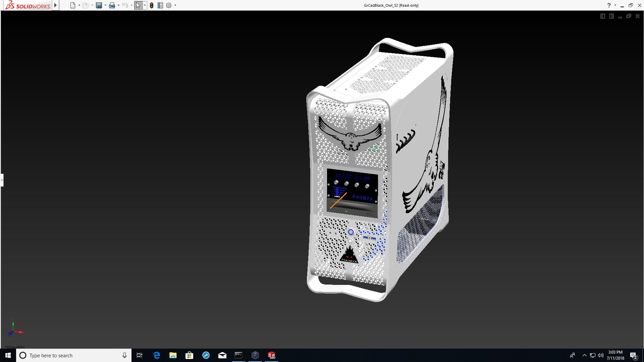The height and width of the screenshot is (362, 644).
Task: Open File Properties list icon
Action: pyautogui.click(x=160, y=5)
